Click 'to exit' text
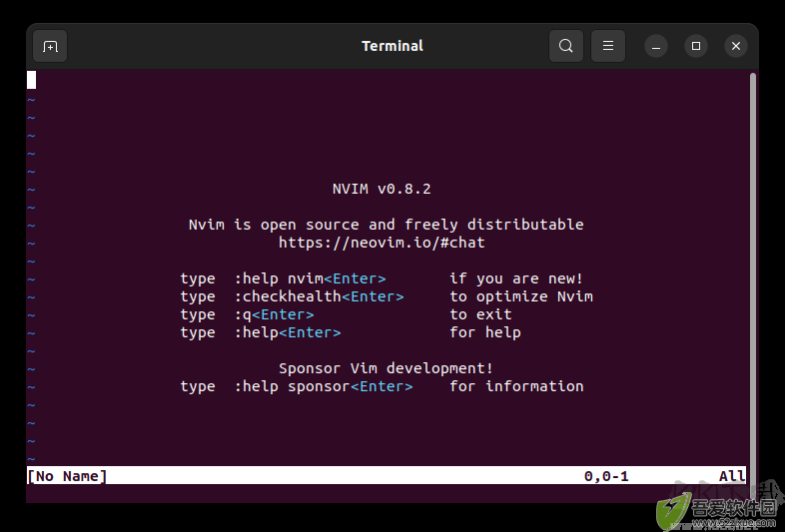Viewport: 785px width, 532px height. click(x=480, y=314)
